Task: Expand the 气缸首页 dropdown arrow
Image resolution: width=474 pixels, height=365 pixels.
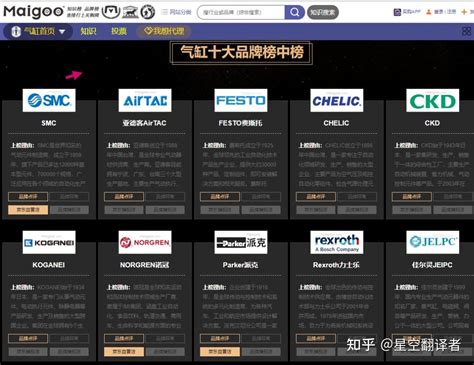Action: tap(62, 32)
